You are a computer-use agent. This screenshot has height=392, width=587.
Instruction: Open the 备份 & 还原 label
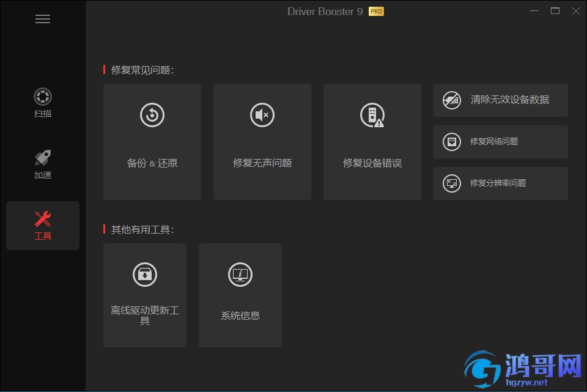pyautogui.click(x=152, y=163)
